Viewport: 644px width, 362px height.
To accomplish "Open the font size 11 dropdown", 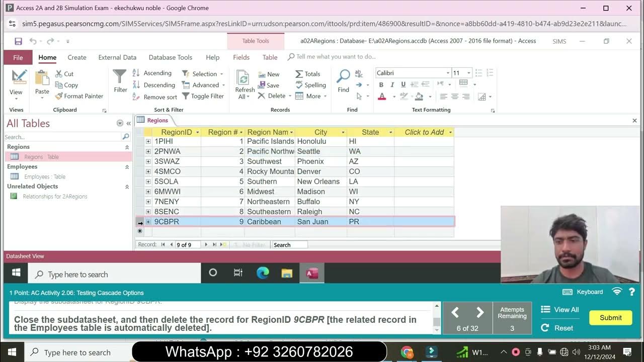I will (468, 73).
